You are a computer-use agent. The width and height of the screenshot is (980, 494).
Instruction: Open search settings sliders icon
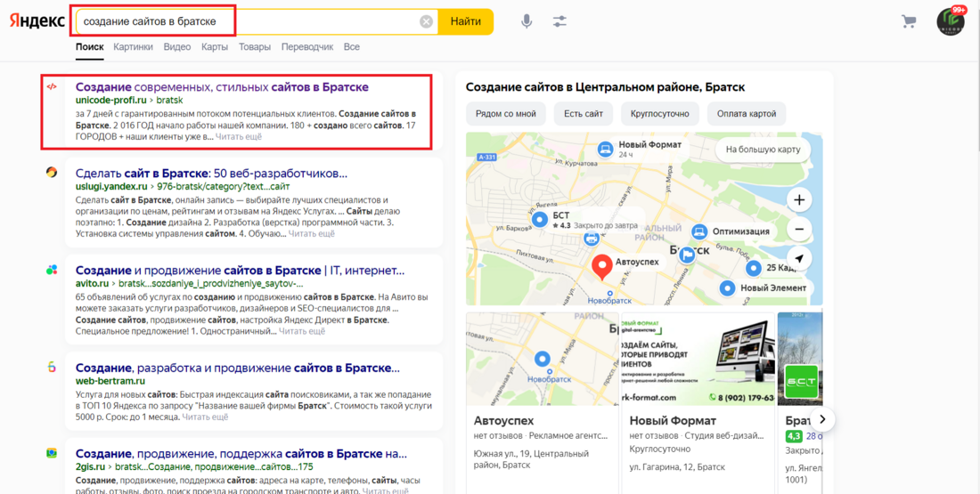[x=559, y=22]
